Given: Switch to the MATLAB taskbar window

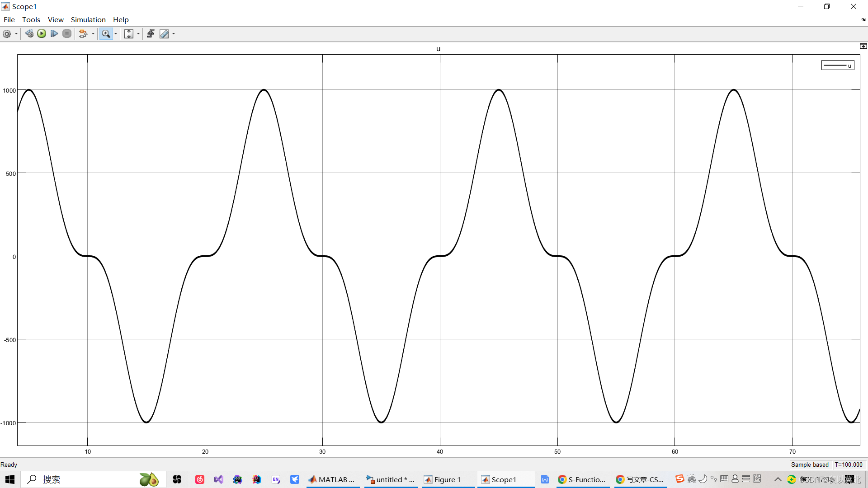Looking at the screenshot, I should [333, 479].
